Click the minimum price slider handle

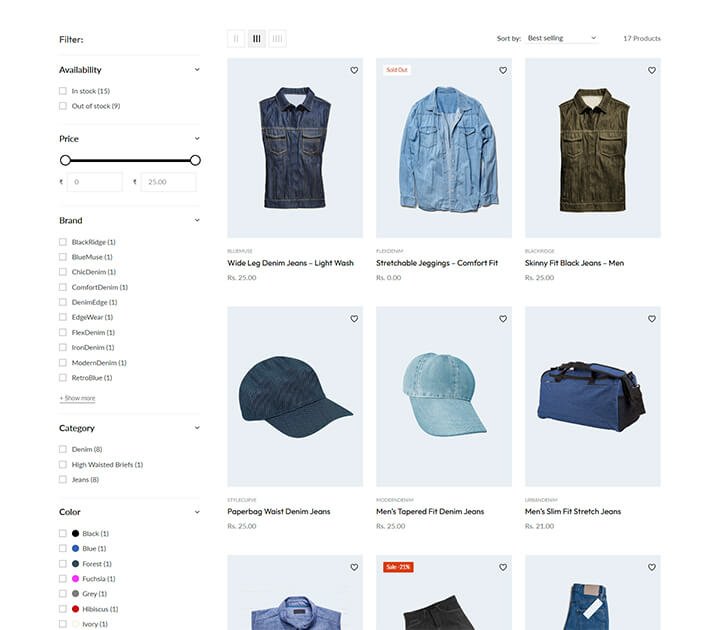tap(65, 160)
